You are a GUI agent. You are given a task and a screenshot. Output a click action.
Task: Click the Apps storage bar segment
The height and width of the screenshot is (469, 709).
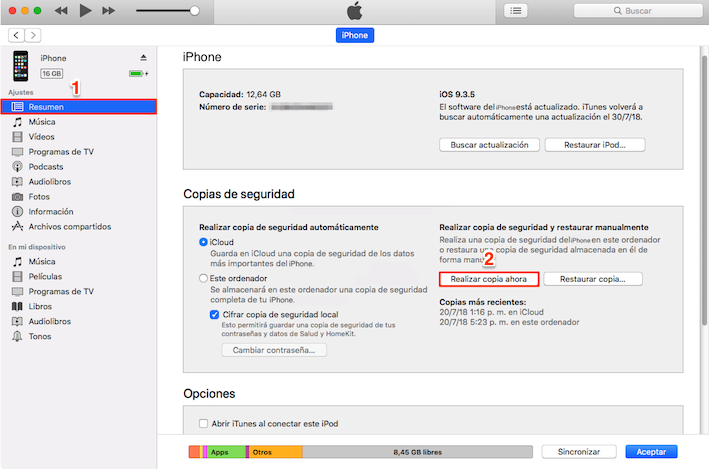pyautogui.click(x=226, y=452)
